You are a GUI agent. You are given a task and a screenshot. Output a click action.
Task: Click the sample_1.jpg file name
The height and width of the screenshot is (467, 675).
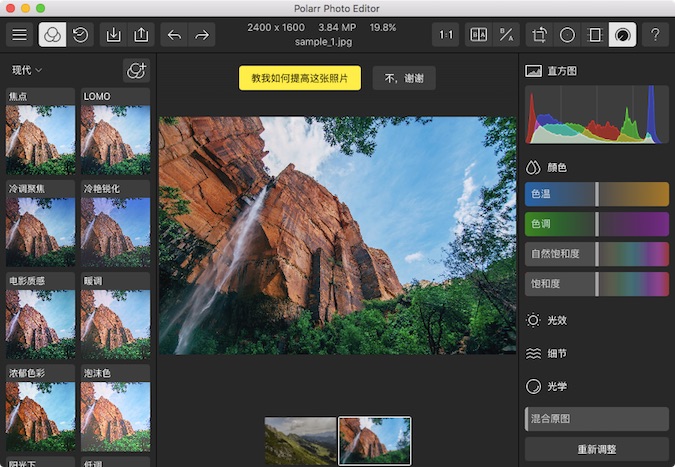[323, 42]
